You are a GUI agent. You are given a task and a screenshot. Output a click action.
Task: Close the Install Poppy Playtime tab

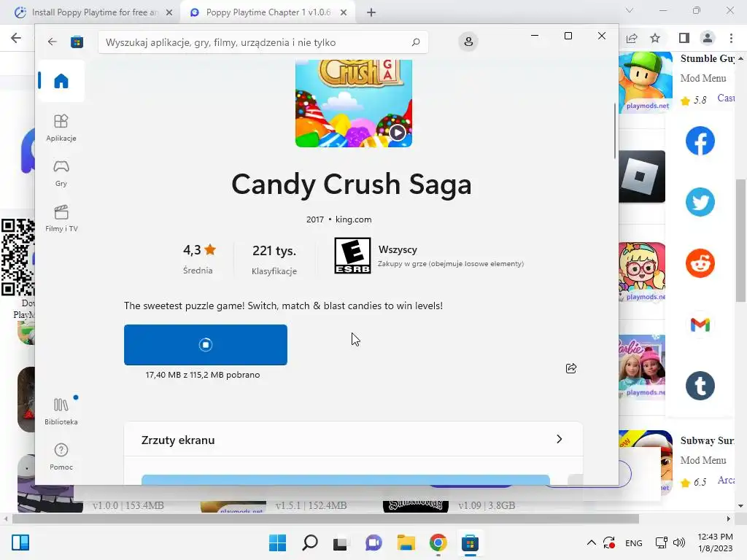pos(169,12)
